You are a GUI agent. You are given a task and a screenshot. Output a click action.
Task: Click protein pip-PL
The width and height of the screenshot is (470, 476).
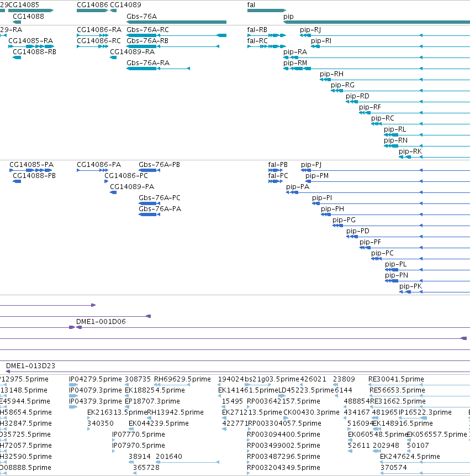click(x=427, y=270)
